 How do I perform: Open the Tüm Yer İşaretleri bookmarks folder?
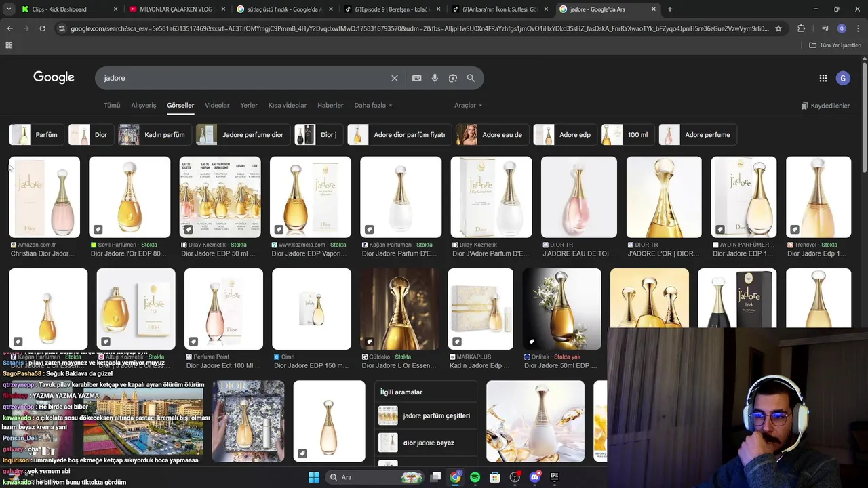[835, 45]
